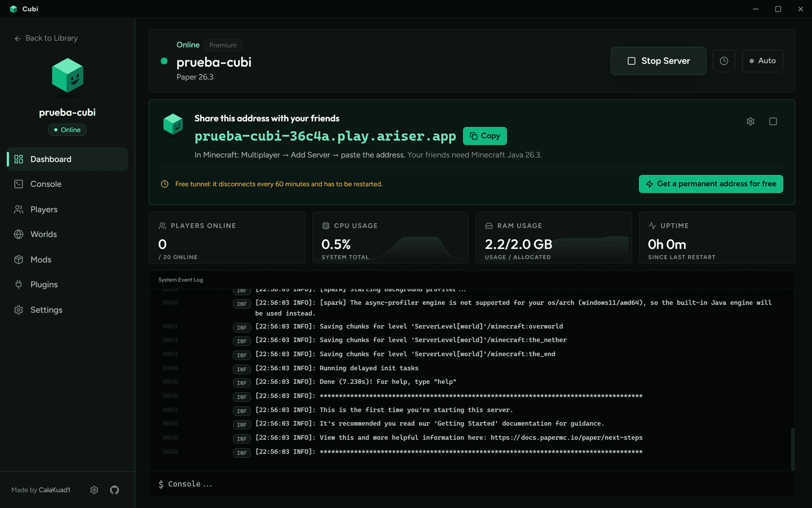
Task: Open the Worlds section
Action: pos(67,234)
